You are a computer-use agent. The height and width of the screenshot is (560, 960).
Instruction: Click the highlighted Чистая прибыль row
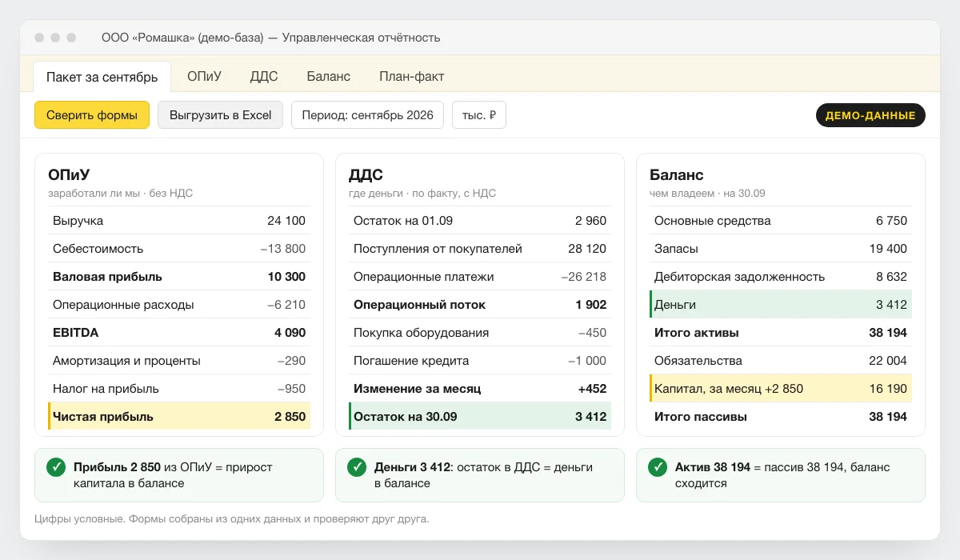(x=179, y=417)
